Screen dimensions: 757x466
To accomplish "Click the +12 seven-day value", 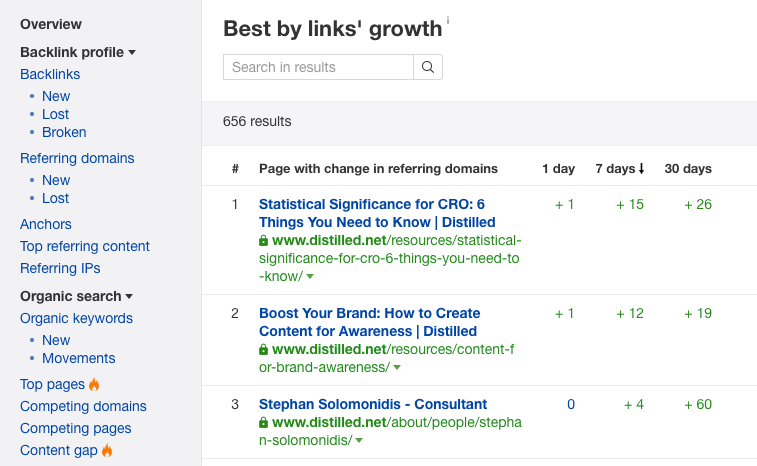I will pyautogui.click(x=630, y=314).
